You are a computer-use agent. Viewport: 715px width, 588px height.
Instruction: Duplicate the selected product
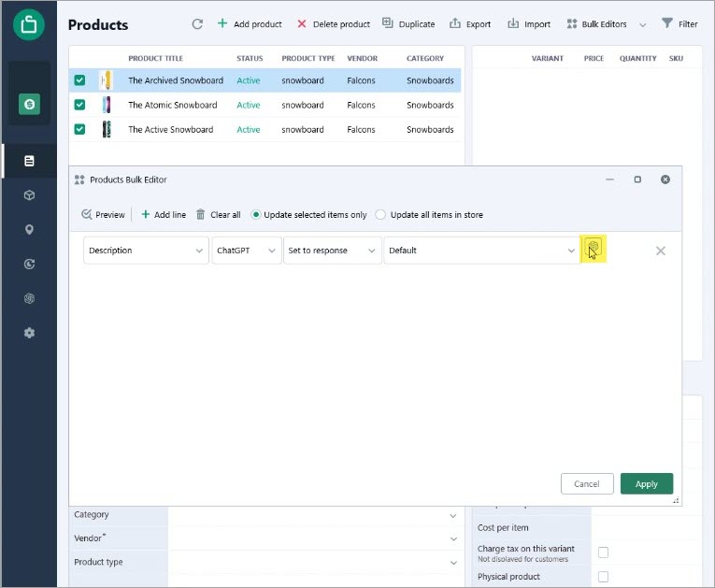click(x=408, y=24)
